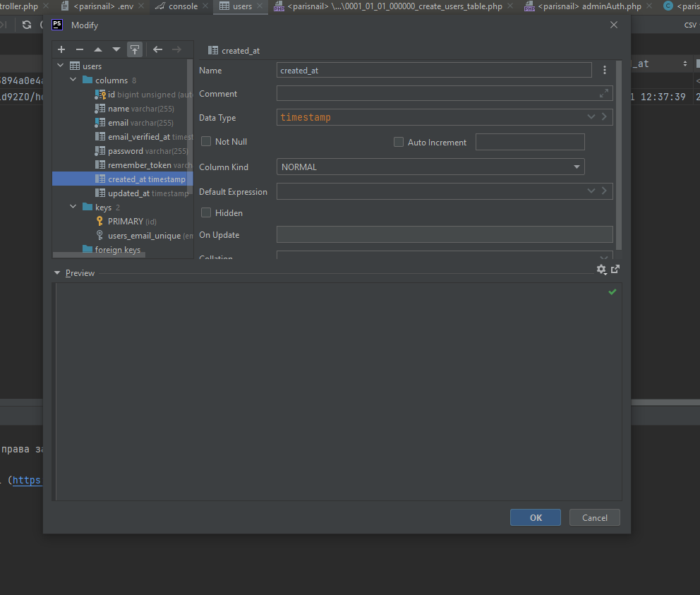Check the Auto Increment checkbox
The image size is (700, 595).
point(399,142)
